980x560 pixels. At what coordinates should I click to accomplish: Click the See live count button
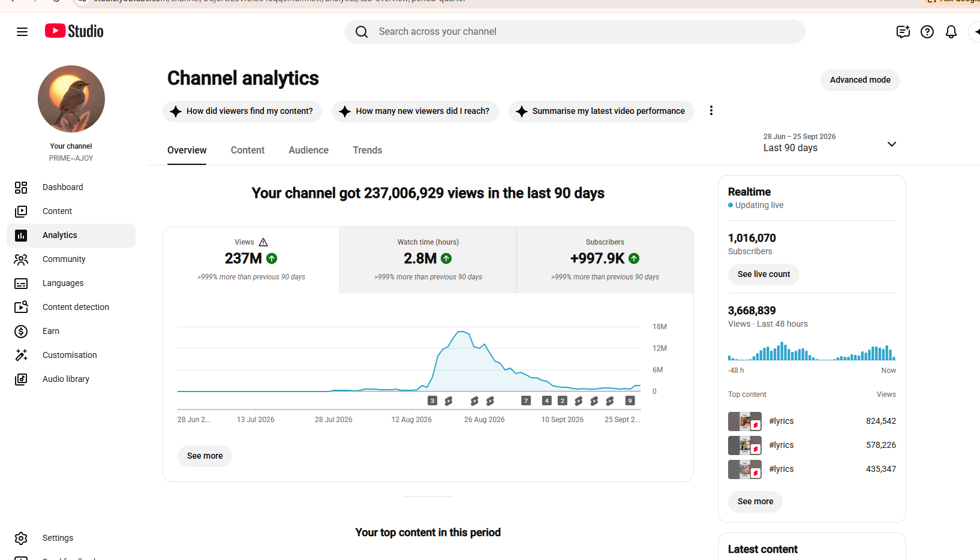763,275
